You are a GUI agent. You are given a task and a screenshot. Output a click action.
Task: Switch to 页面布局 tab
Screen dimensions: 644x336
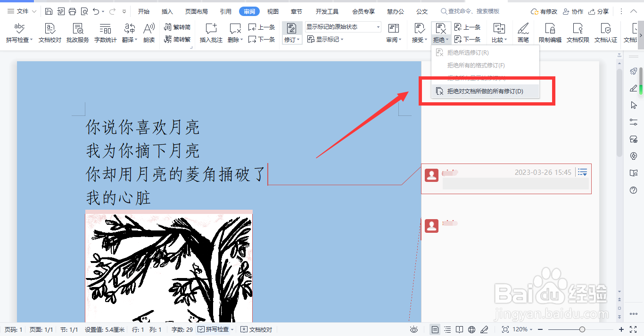pyautogui.click(x=197, y=11)
